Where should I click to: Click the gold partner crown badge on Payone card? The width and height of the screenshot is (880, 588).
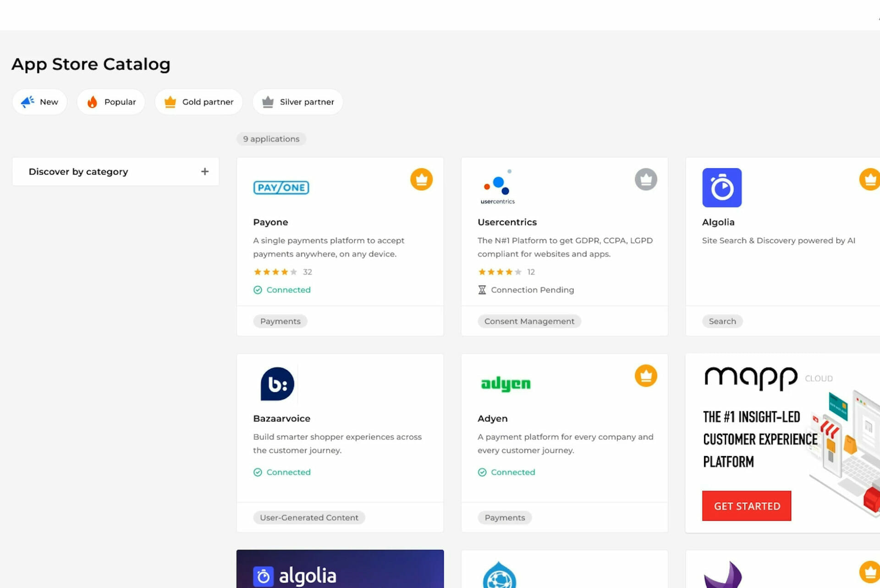tap(421, 179)
